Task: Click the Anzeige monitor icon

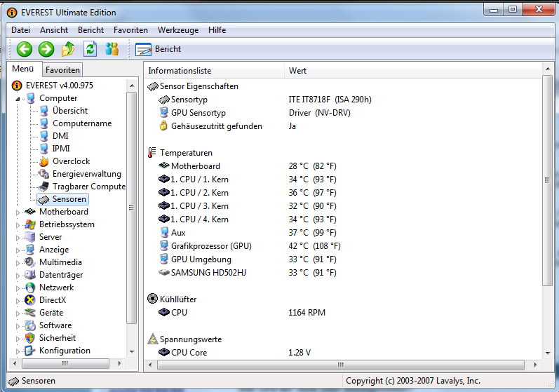Action: (x=30, y=250)
